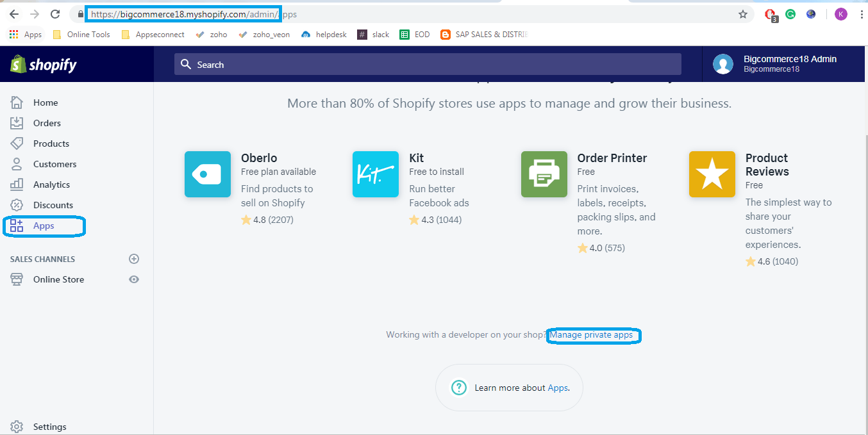Reload the page with refresh icon
The width and height of the screenshot is (868, 435).
[x=55, y=14]
